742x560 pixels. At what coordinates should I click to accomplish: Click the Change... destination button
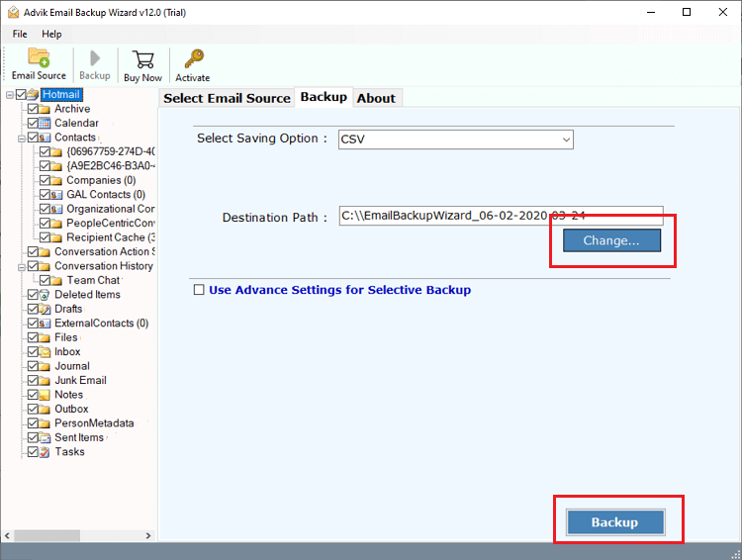click(x=611, y=240)
